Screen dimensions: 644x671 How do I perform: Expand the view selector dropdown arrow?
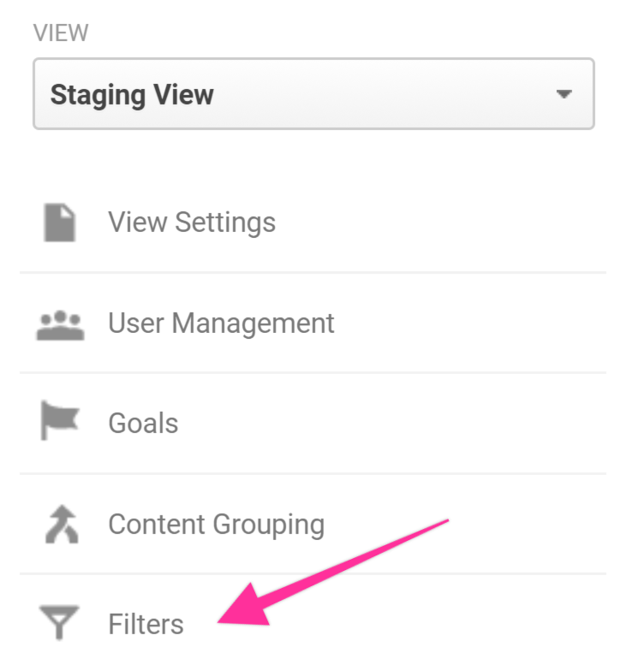click(x=563, y=94)
